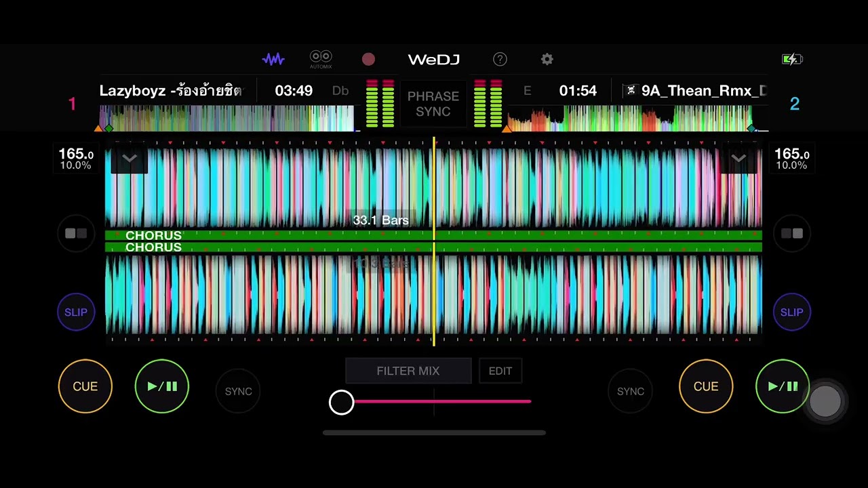Open the Automix feature
This screenshot has height=488, width=868.
[321, 60]
